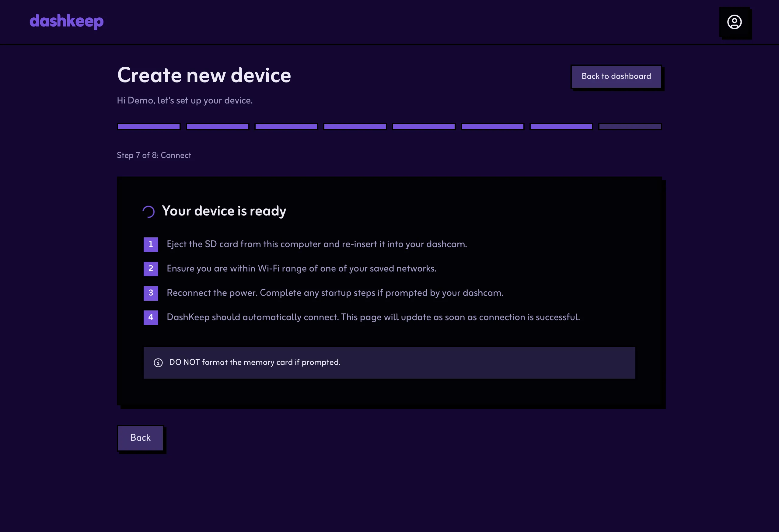Go back to dashboard
This screenshot has width=779, height=532.
[616, 76]
